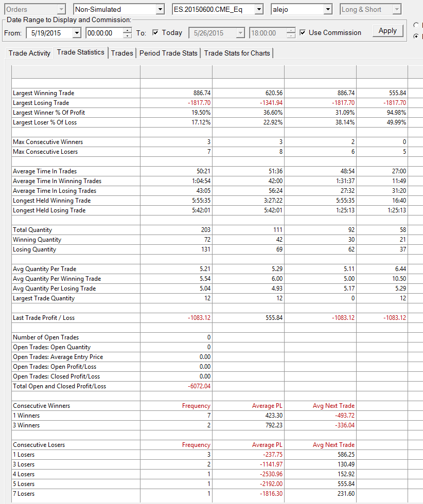Viewport: 423px width, 504px height.
Task: Select the Winning Quantity row label
Action: (37, 240)
